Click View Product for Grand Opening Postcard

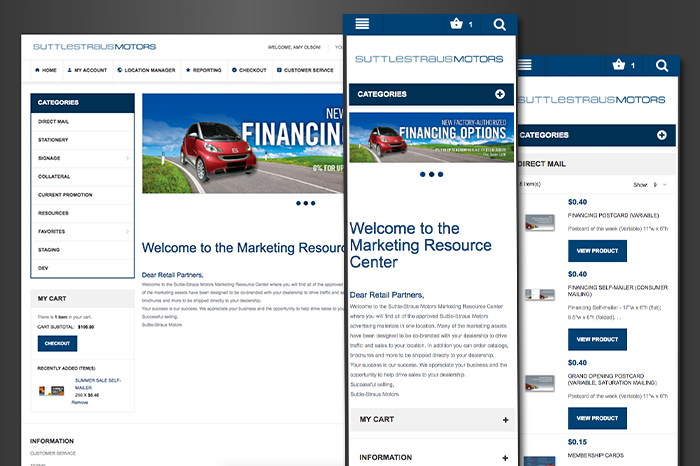597,418
